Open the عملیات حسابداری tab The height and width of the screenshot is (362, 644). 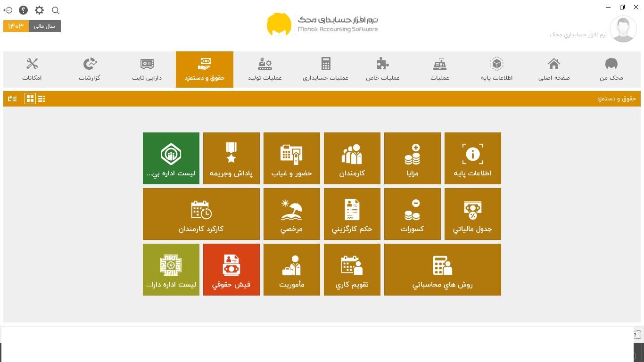tap(325, 69)
